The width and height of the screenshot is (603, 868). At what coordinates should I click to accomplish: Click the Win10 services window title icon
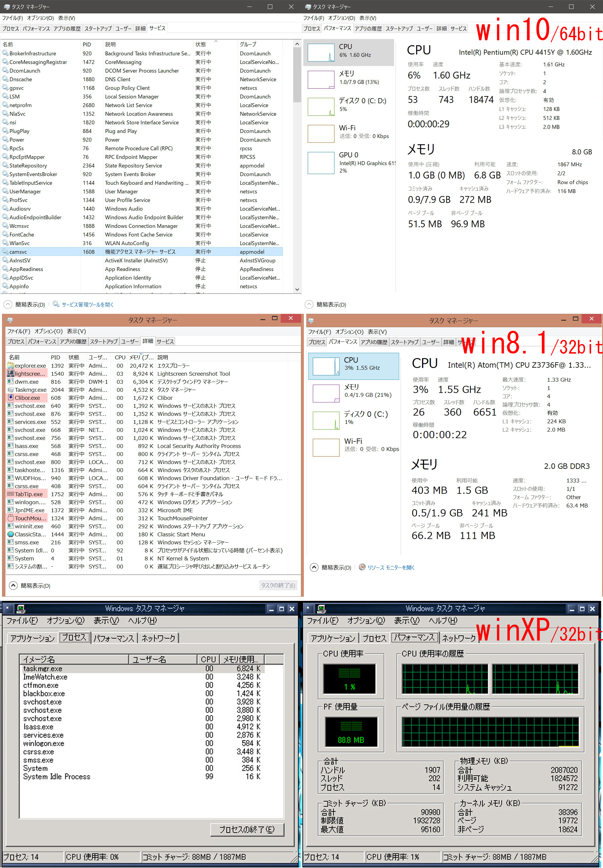pyautogui.click(x=7, y=7)
